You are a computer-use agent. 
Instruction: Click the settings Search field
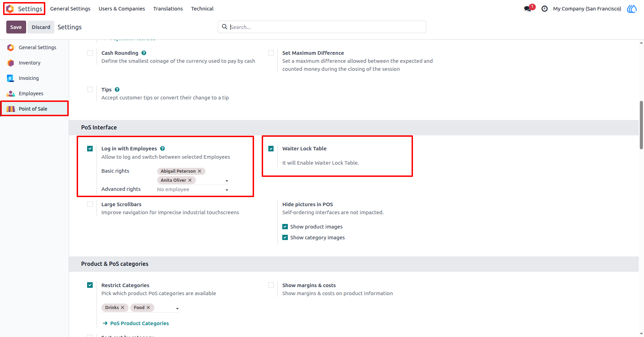click(322, 27)
